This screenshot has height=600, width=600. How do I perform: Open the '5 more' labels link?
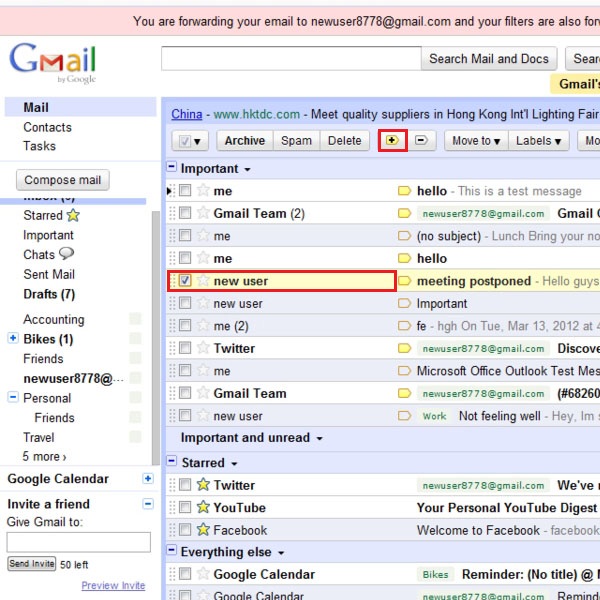point(44,457)
